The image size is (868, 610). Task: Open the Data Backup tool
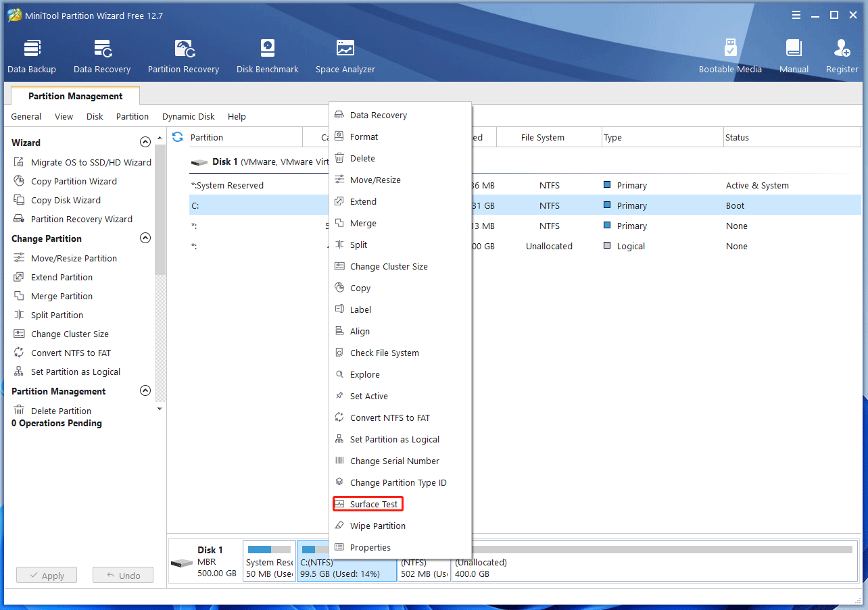32,57
